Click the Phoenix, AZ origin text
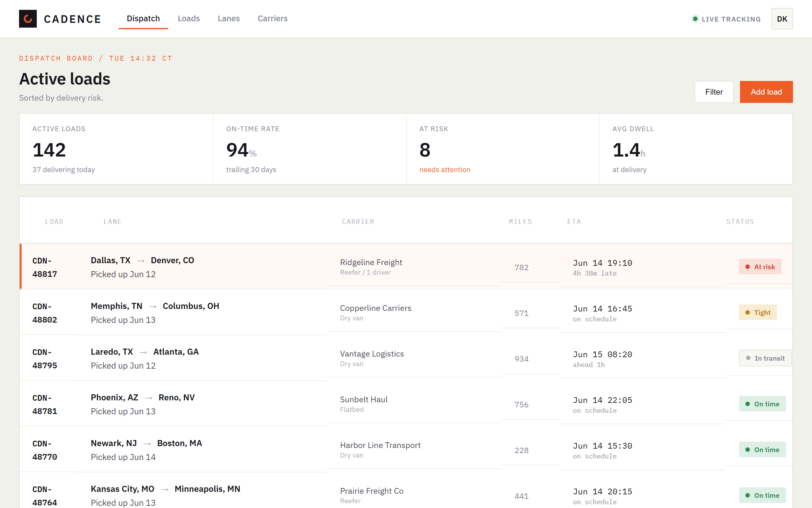This screenshot has width=812, height=508. (x=115, y=398)
